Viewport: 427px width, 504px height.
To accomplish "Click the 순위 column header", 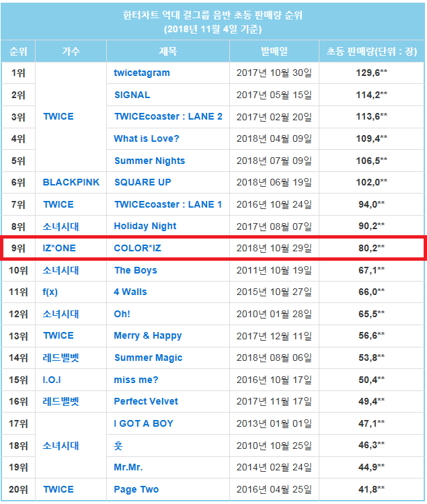I will (x=18, y=51).
